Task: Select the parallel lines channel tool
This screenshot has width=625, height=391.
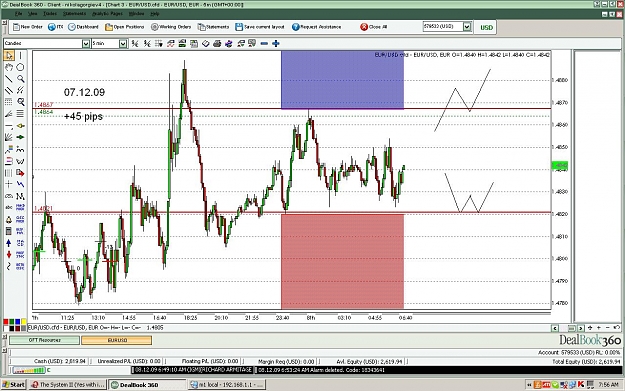Action: pyautogui.click(x=9, y=90)
